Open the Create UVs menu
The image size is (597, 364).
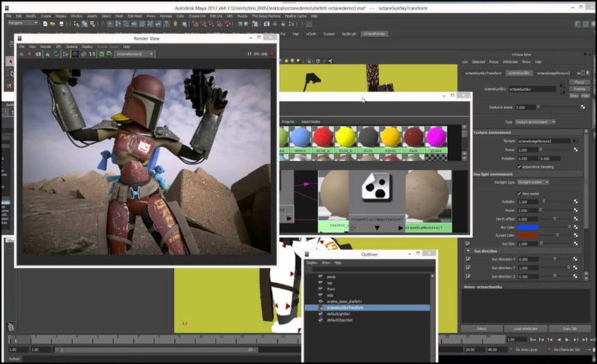click(x=197, y=16)
